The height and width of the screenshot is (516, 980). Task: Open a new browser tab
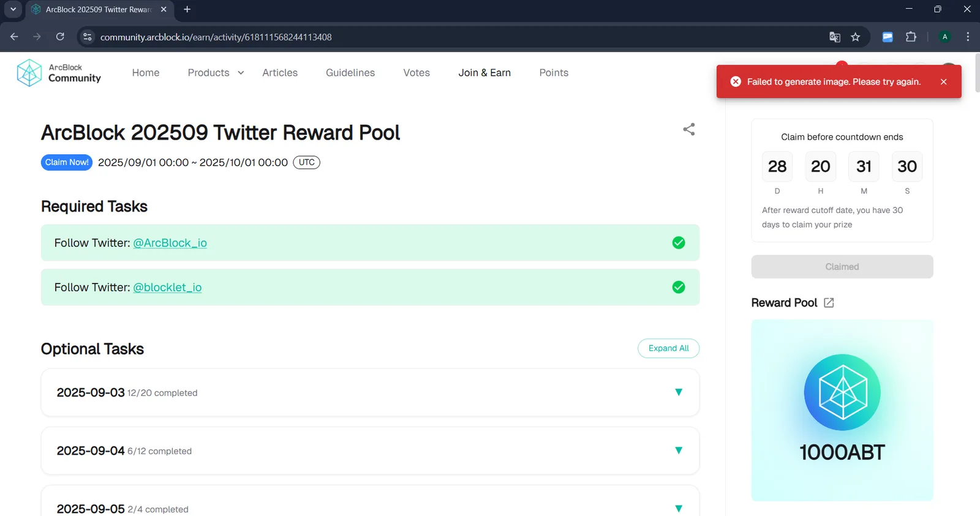[187, 9]
